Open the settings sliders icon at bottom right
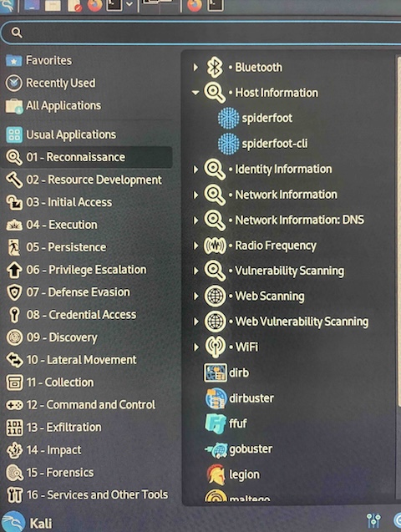Image resolution: width=401 pixels, height=532 pixels. (x=373, y=520)
